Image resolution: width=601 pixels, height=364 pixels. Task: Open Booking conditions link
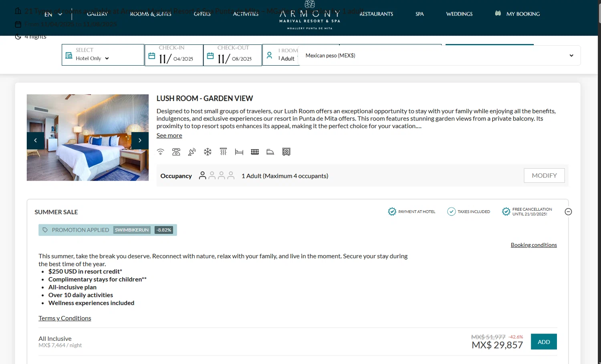(x=534, y=245)
